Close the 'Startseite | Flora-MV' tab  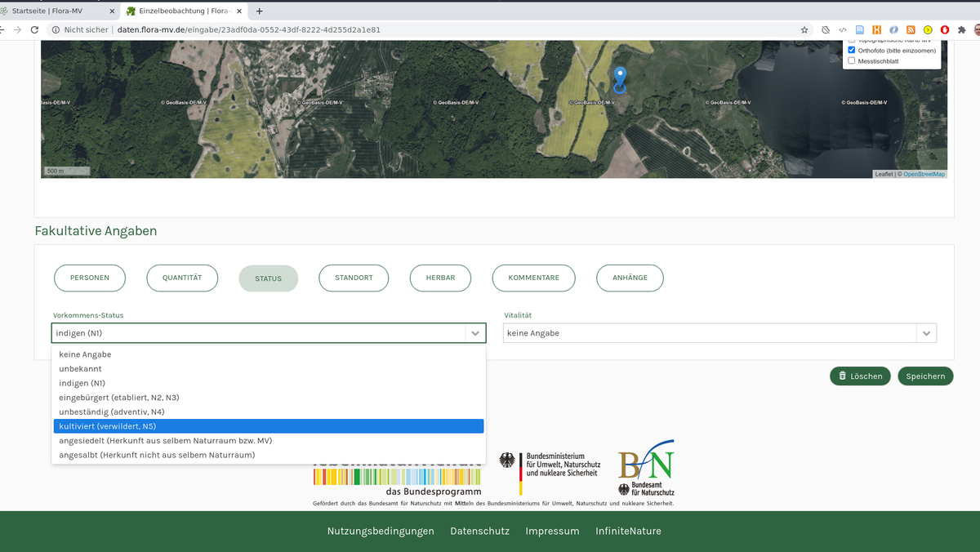click(x=112, y=11)
